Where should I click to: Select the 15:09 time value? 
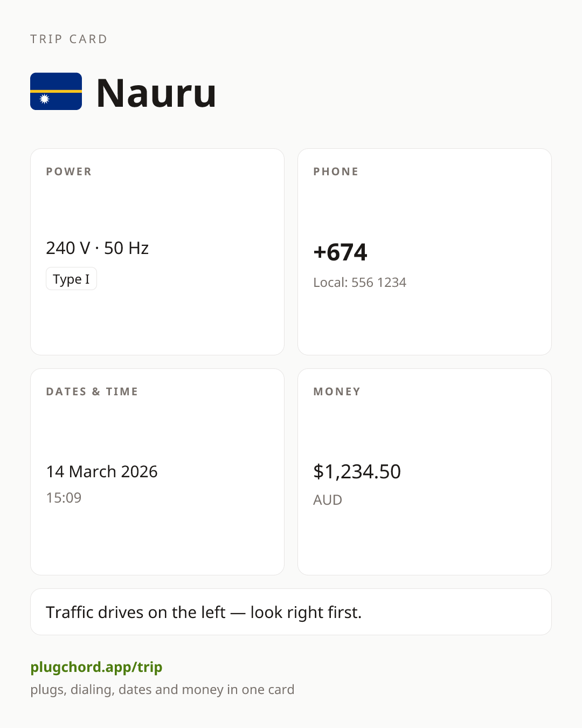click(x=64, y=498)
